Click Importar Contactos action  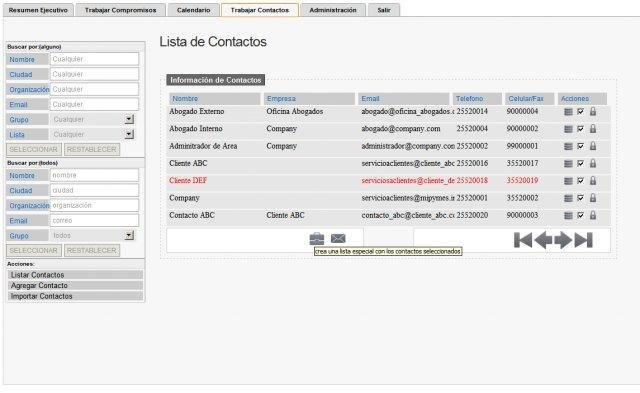point(76,296)
